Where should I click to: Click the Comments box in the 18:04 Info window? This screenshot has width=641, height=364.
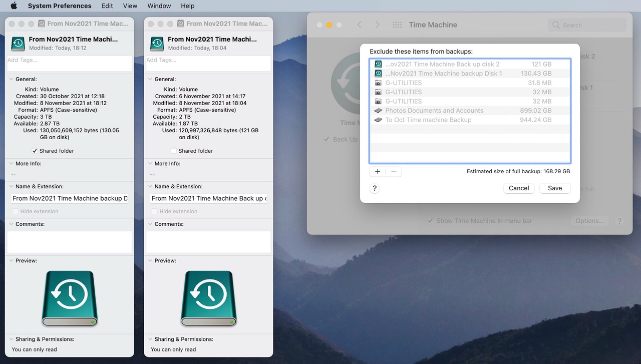pyautogui.click(x=209, y=242)
